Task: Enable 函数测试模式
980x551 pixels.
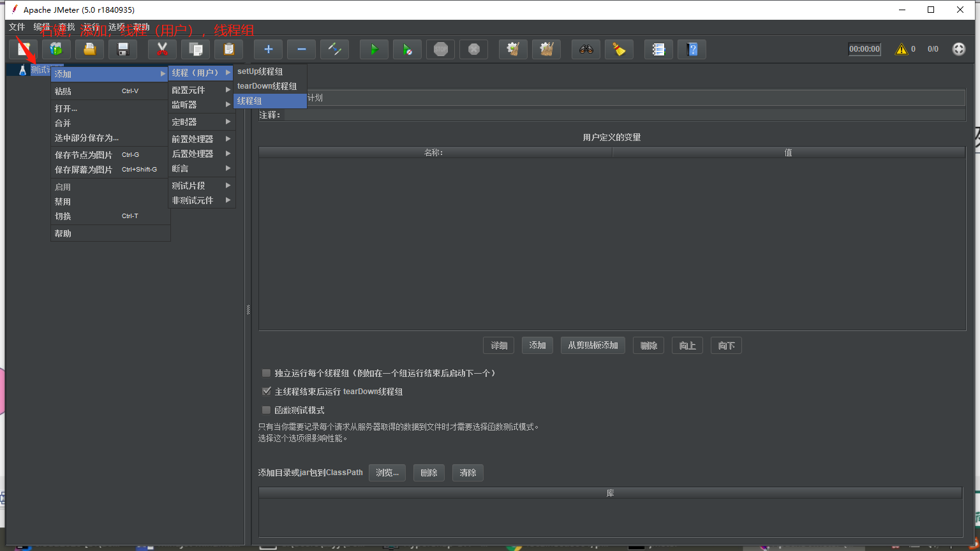Action: (x=266, y=410)
